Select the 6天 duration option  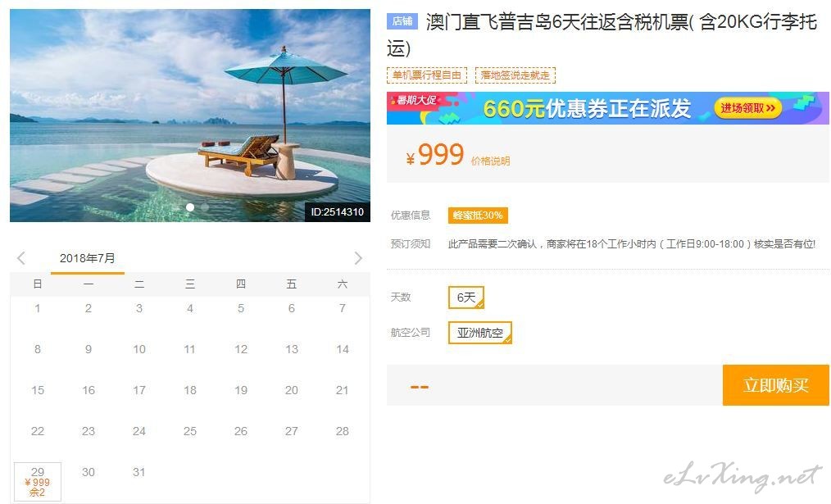point(466,297)
